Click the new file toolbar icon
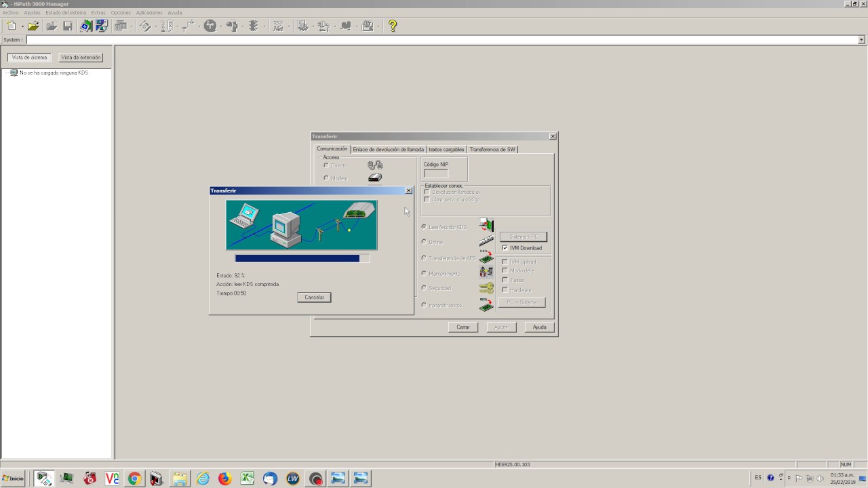The width and height of the screenshot is (868, 488). [12, 26]
